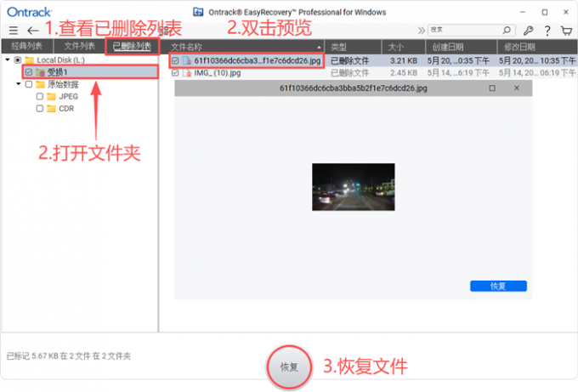Collapse the 原始数据 tree node
Viewport: 578px width, 392px height.
tap(19, 84)
